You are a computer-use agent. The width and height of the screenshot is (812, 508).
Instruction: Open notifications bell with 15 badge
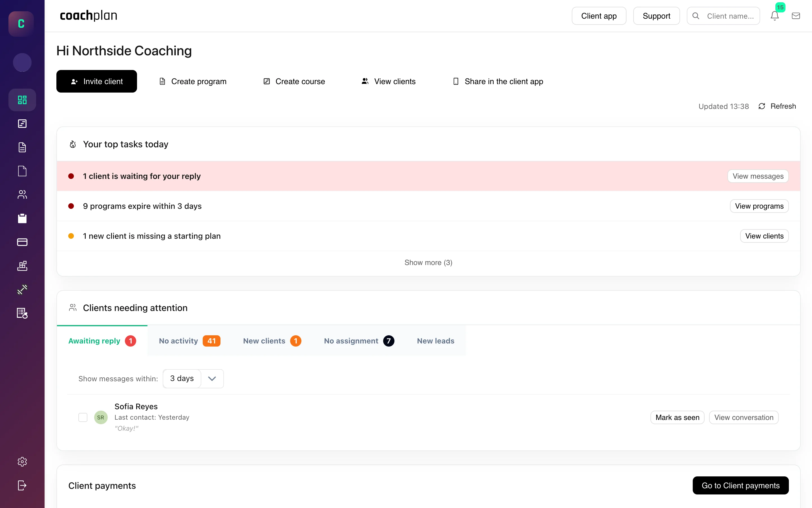pos(775,16)
